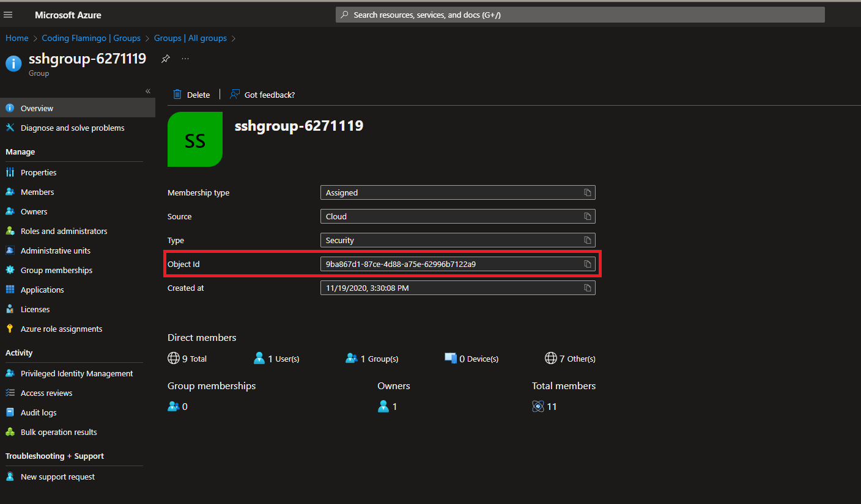Click Got feedback?

[262, 95]
